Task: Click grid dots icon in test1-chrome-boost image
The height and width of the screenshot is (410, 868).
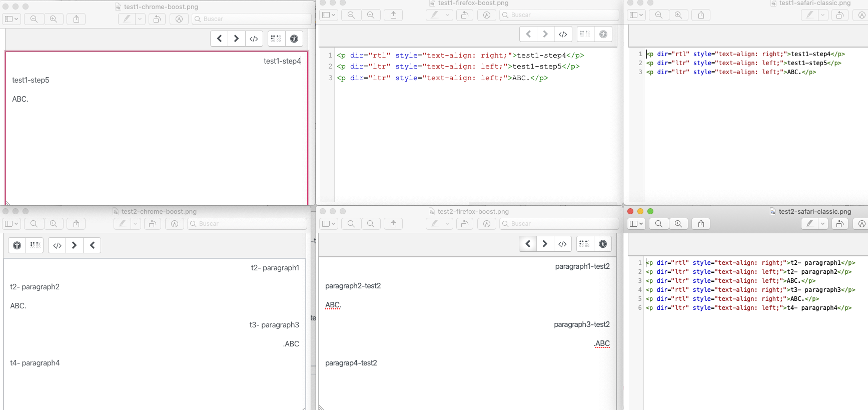Action: point(276,39)
